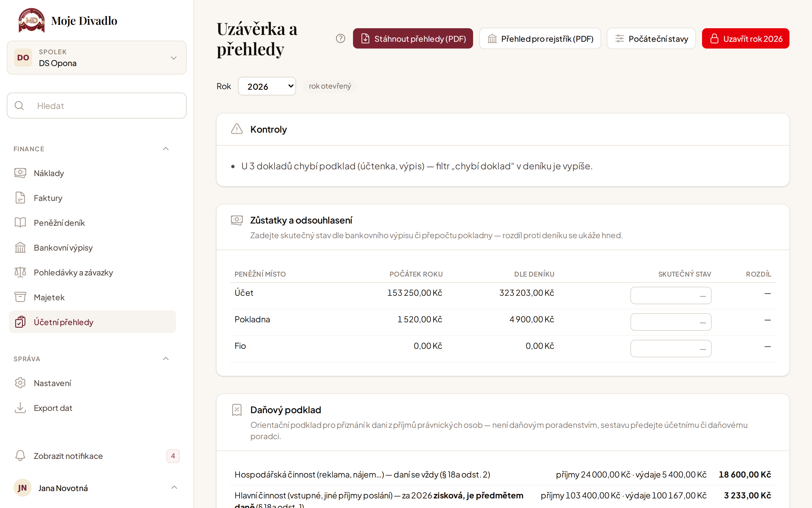This screenshot has height=508, width=812.
Task: Click the "153 250,00 Kč" počátek roku value
Action: pyautogui.click(x=415, y=293)
